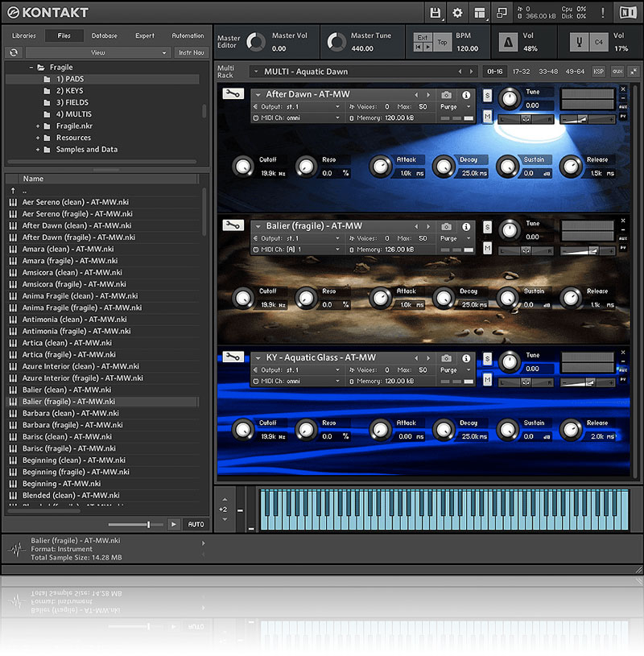The width and height of the screenshot is (644, 656).
Task: Toggle the AUTO preview button
Action: tap(196, 524)
